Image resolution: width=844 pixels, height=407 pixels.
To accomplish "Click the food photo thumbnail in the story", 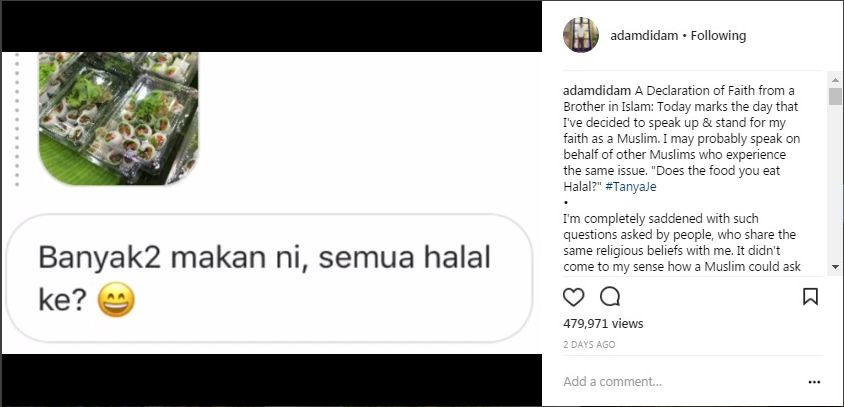I will pos(118,118).
